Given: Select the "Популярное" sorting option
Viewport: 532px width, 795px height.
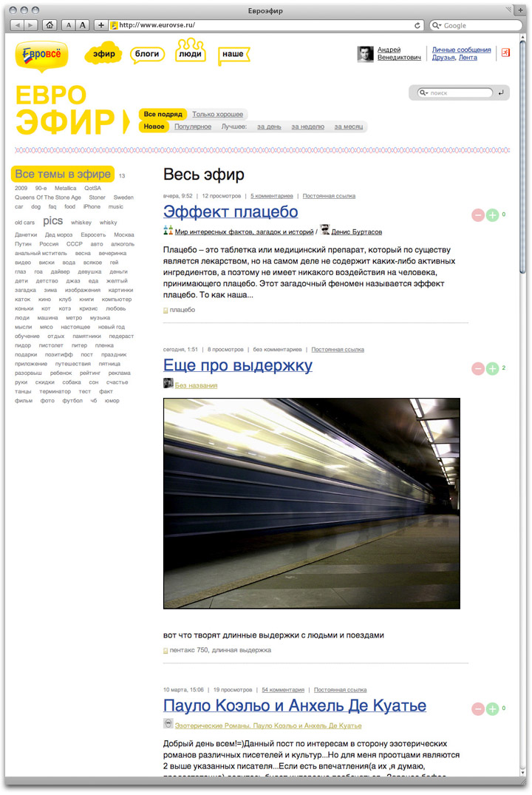Looking at the screenshot, I should point(193,127).
